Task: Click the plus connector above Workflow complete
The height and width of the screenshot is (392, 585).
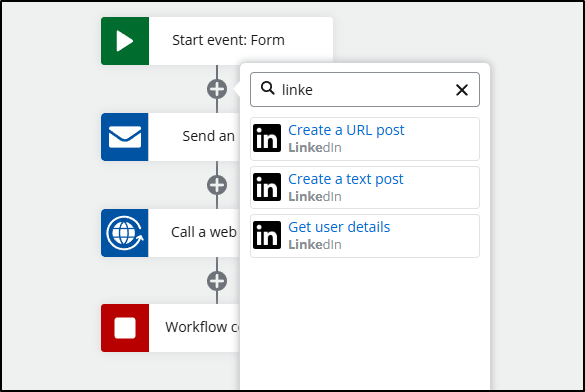Action: (217, 281)
